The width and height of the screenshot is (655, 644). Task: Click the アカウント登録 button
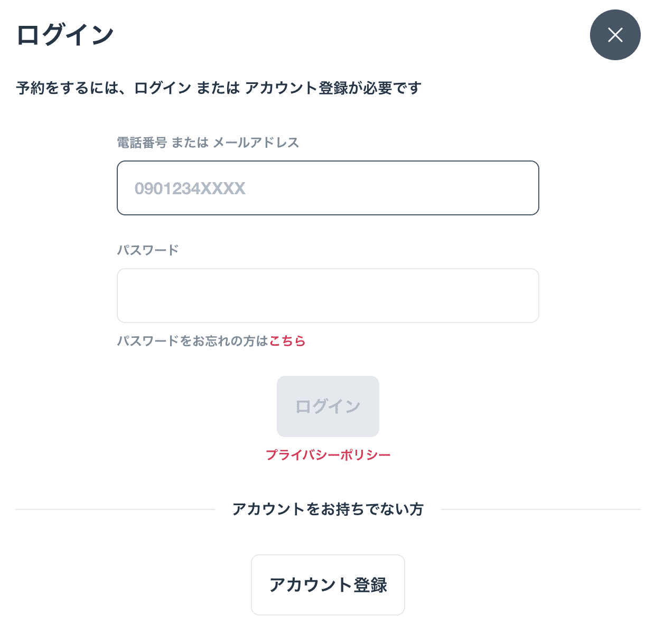(x=328, y=585)
